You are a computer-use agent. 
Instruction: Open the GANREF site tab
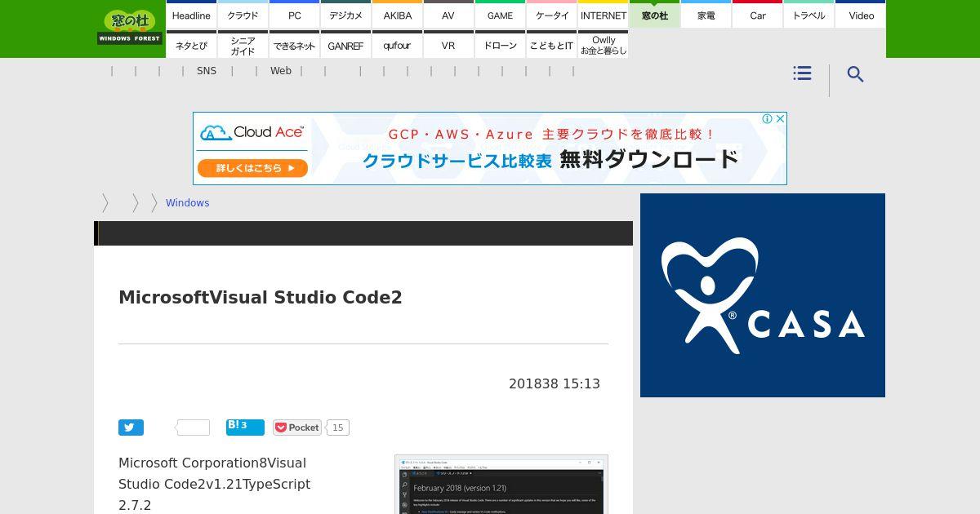[345, 45]
